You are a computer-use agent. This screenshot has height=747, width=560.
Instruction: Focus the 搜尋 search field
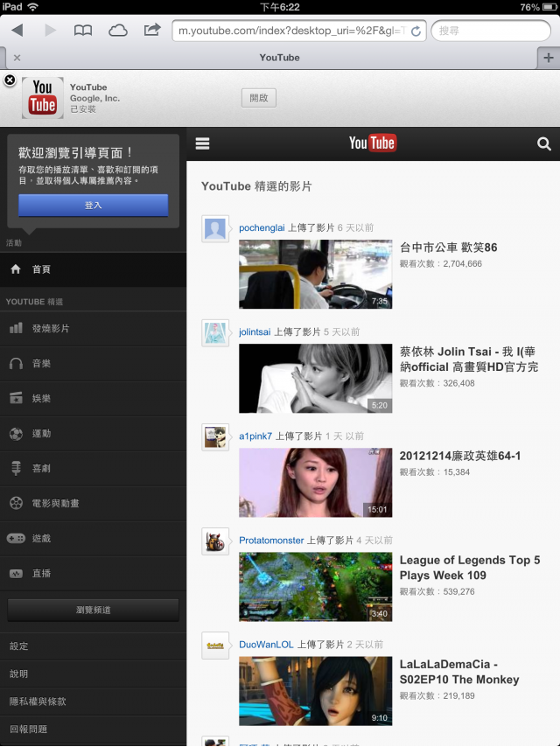491,31
